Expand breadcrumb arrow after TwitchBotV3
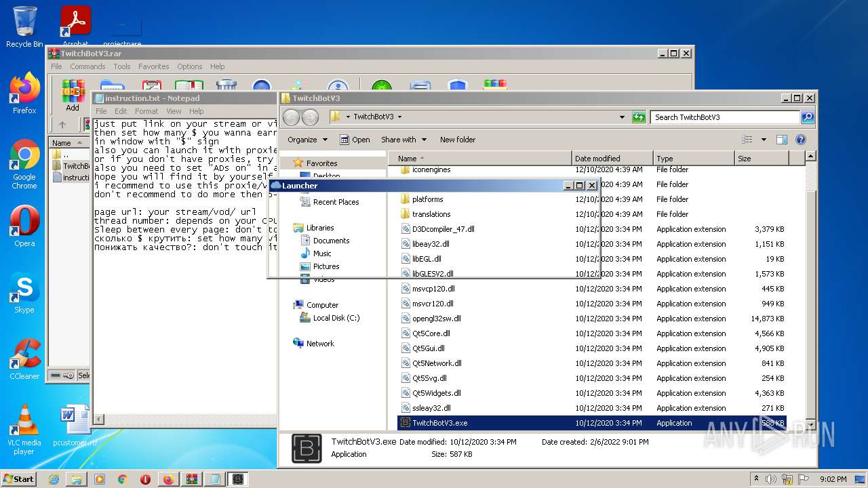 point(399,117)
